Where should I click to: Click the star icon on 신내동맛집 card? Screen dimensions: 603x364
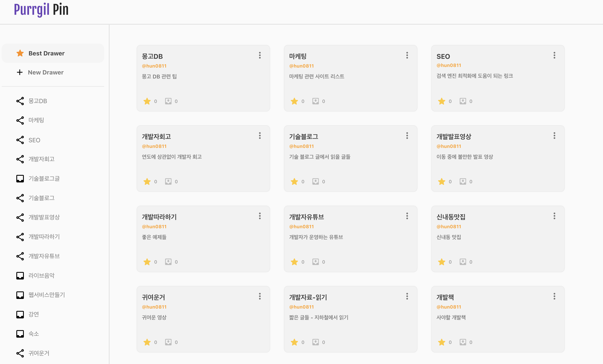442,262
